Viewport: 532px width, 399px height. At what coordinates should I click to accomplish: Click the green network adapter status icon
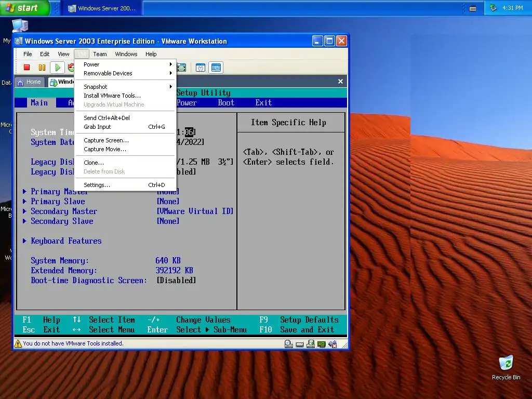coord(321,344)
